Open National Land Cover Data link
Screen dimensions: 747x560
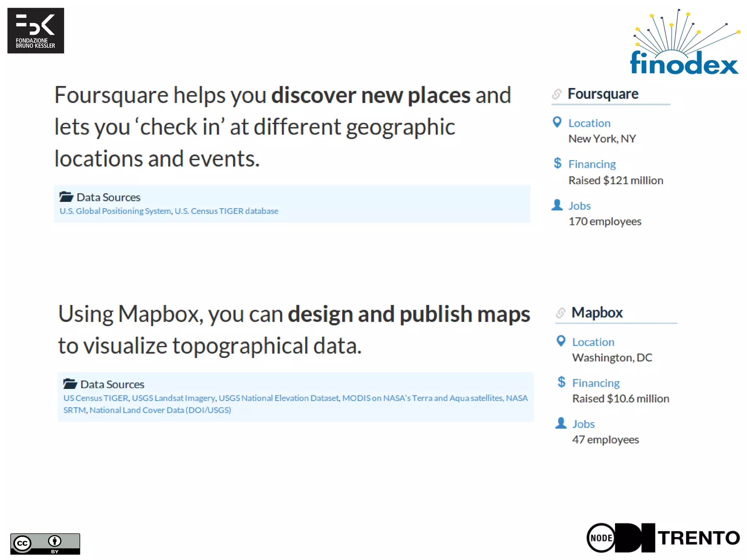point(160,410)
